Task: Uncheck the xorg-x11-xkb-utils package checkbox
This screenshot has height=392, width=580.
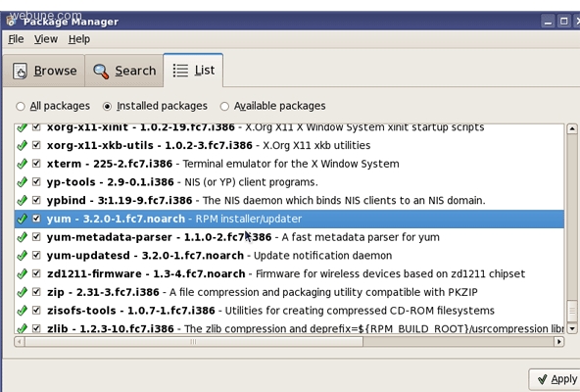Action: click(36, 145)
